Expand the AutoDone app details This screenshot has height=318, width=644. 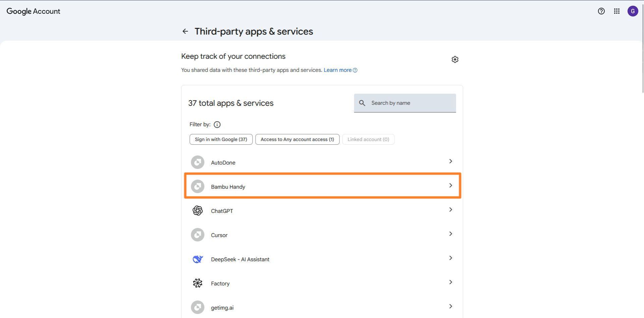(x=451, y=161)
